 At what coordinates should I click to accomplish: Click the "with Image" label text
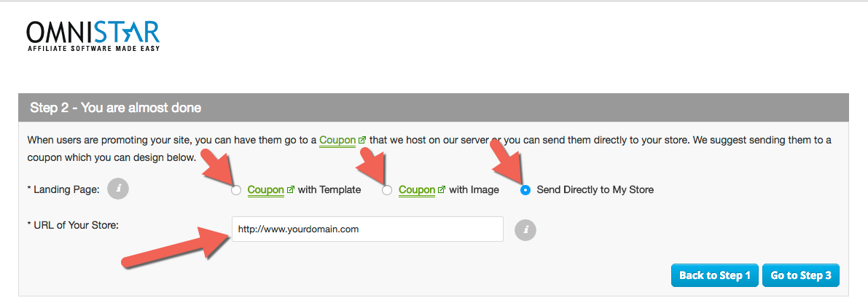pos(474,190)
